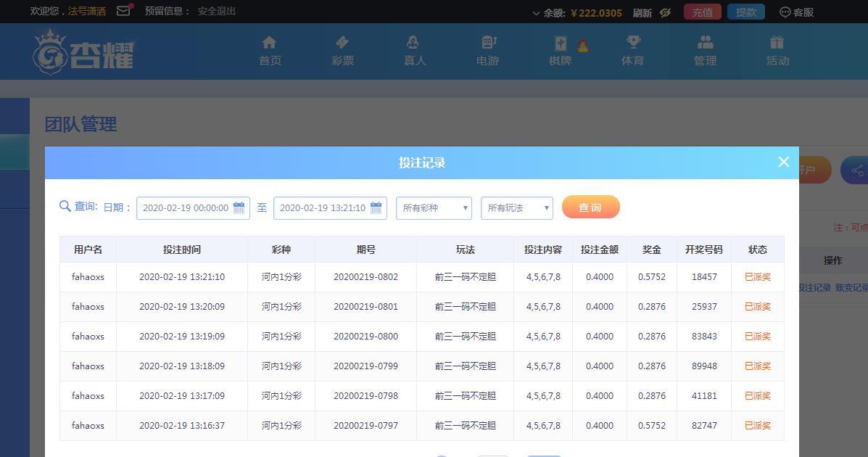868x457 pixels.
Task: Click winning number 41181
Action: [704, 396]
